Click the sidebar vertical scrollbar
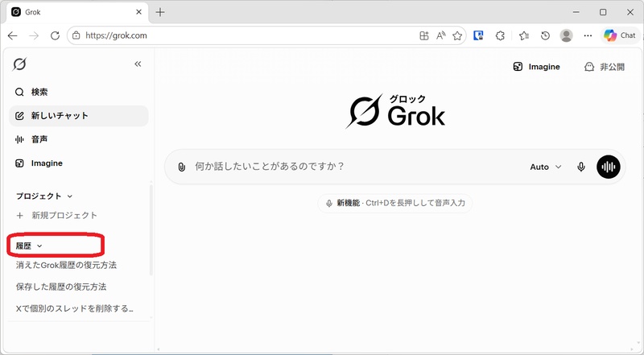The image size is (644, 355). click(x=151, y=230)
